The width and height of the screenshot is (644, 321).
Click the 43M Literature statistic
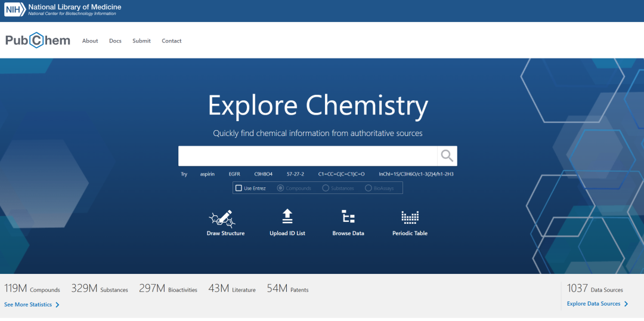232,289
